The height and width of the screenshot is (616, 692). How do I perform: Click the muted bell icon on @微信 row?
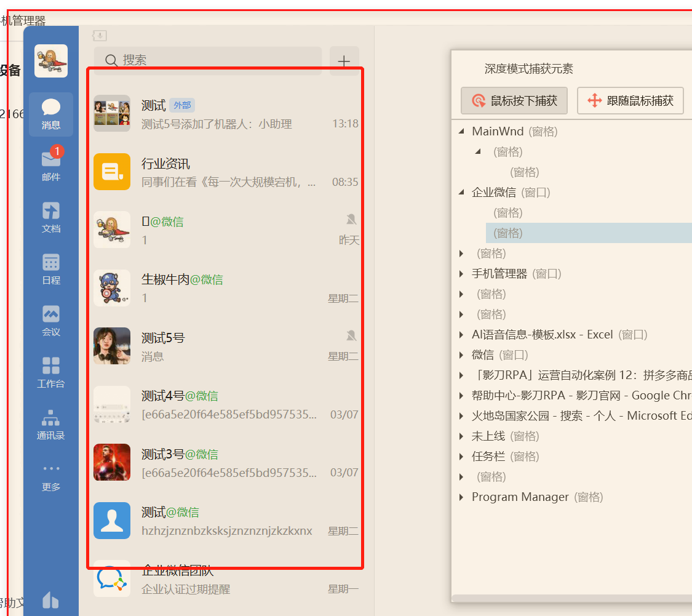351,220
